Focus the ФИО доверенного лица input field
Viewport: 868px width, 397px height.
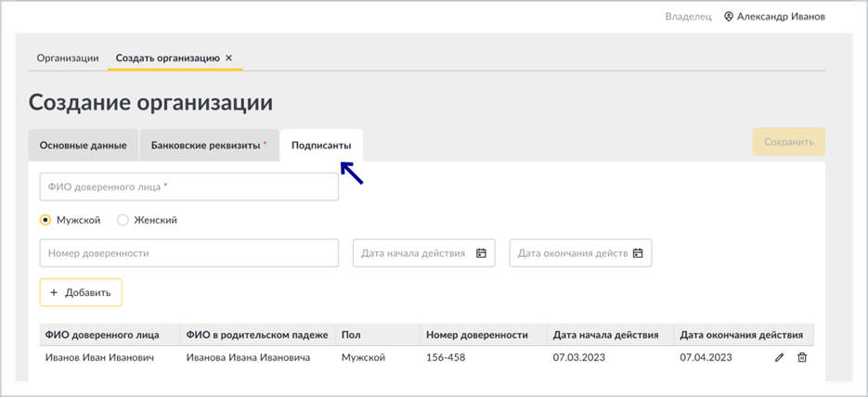pos(188,186)
